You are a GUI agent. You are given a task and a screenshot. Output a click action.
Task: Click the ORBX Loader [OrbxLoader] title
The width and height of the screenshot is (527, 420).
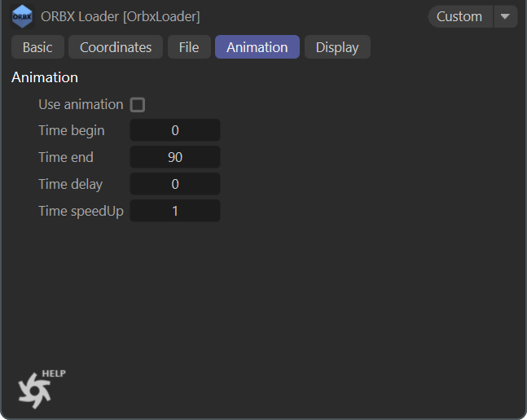pyautogui.click(x=121, y=16)
